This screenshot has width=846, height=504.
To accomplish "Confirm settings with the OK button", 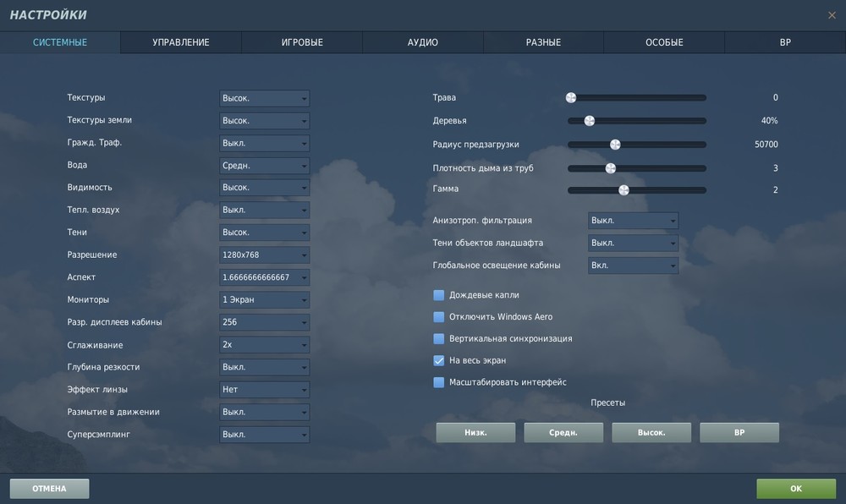I will 796,489.
